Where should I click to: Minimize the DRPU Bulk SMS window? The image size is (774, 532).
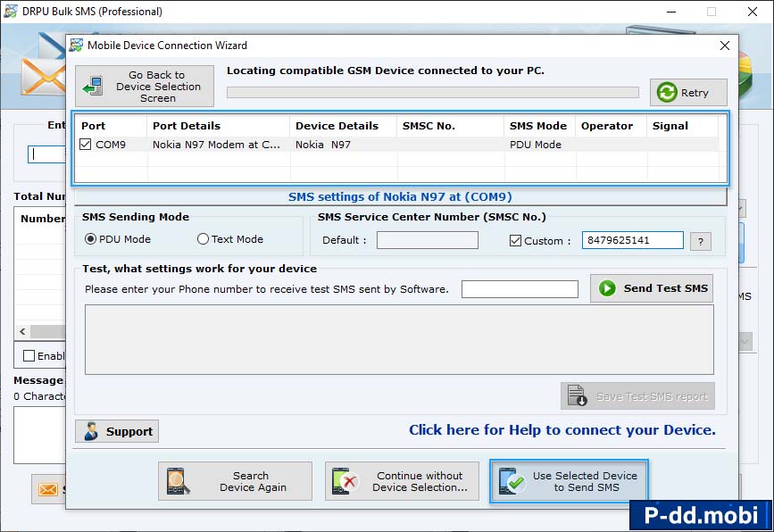click(671, 12)
